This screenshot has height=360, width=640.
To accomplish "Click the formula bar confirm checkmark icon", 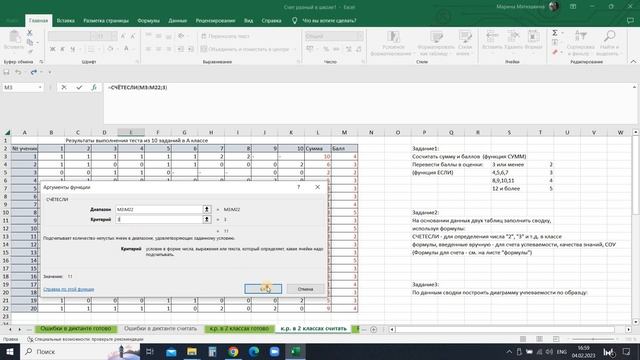I will pyautogui.click(x=79, y=87).
